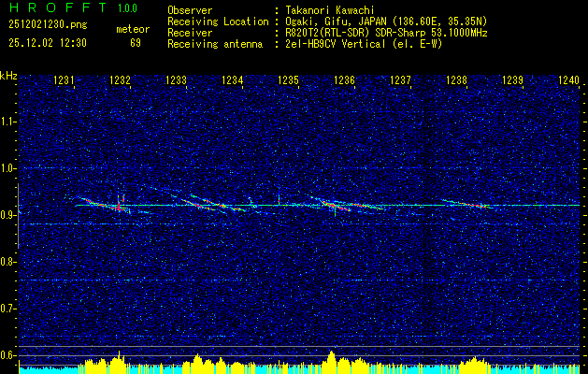Click the 1240 time marker

569,79
